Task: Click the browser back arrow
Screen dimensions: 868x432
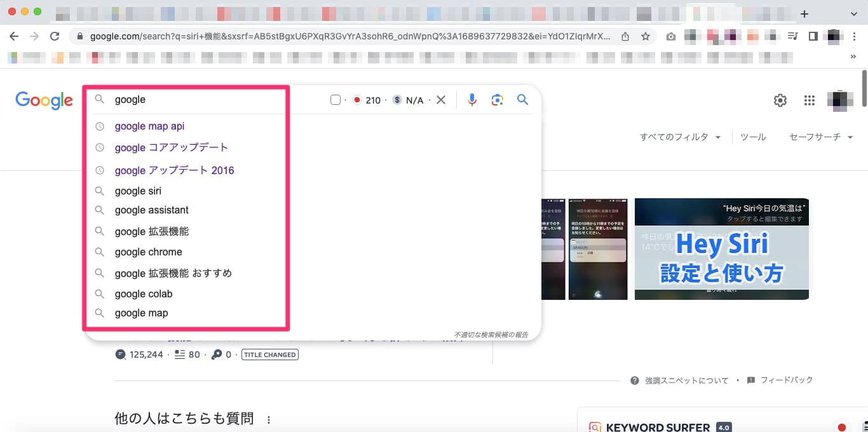Action: point(14,36)
